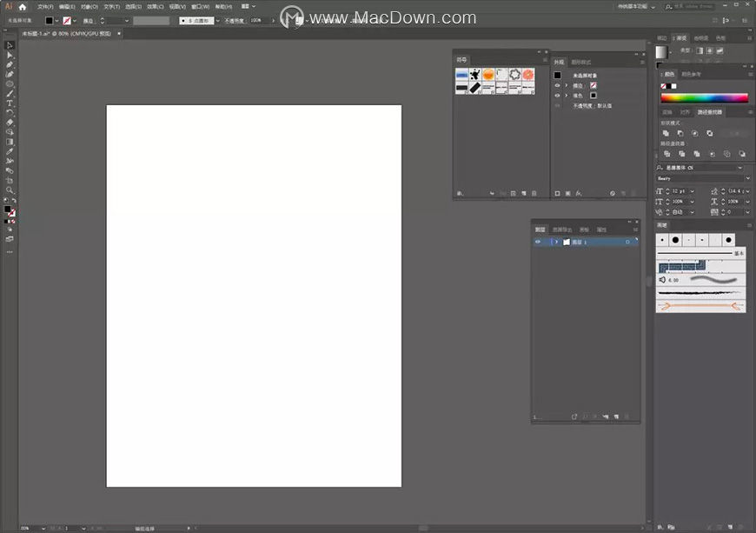Viewport: 756px width, 533px height.
Task: Select the Artboard tool
Action: pyautogui.click(x=10, y=180)
